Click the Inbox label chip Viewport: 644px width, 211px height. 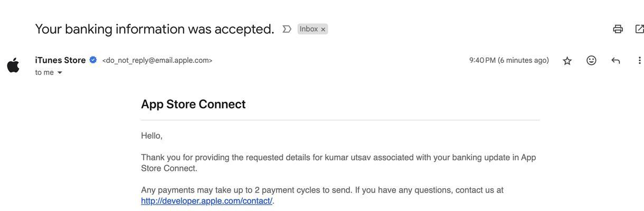309,29
